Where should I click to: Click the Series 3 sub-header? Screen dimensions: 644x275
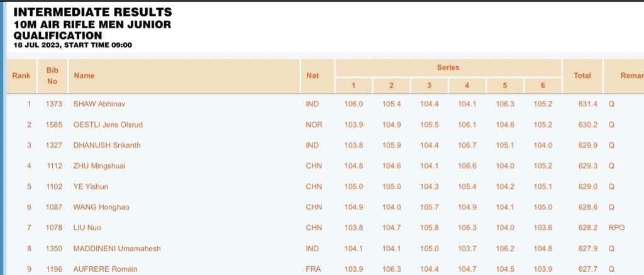point(429,86)
